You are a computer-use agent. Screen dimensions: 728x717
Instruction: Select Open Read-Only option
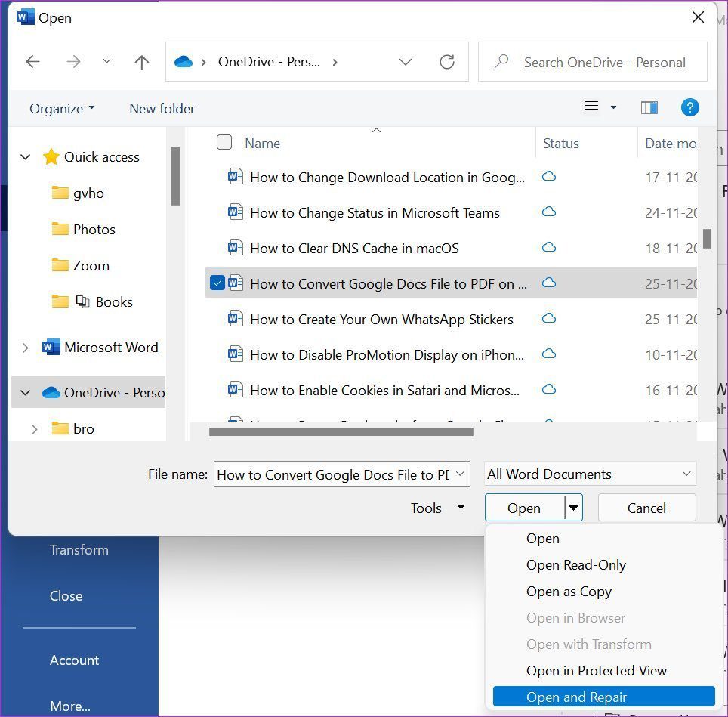tap(575, 565)
